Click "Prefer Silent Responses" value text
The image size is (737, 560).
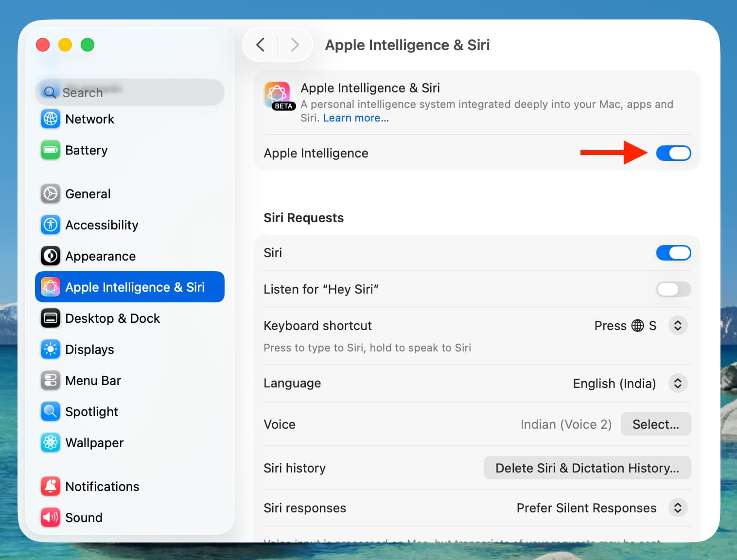coord(586,508)
